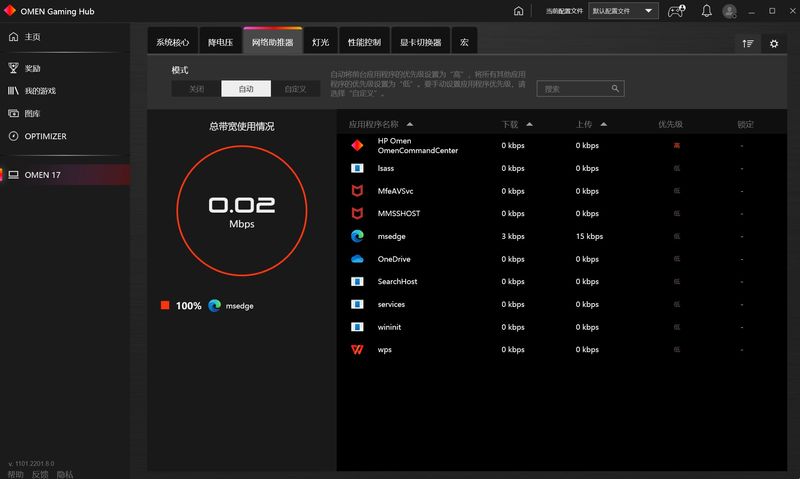Switch to the 灯光 tab
800x479 pixels.
[320, 43]
